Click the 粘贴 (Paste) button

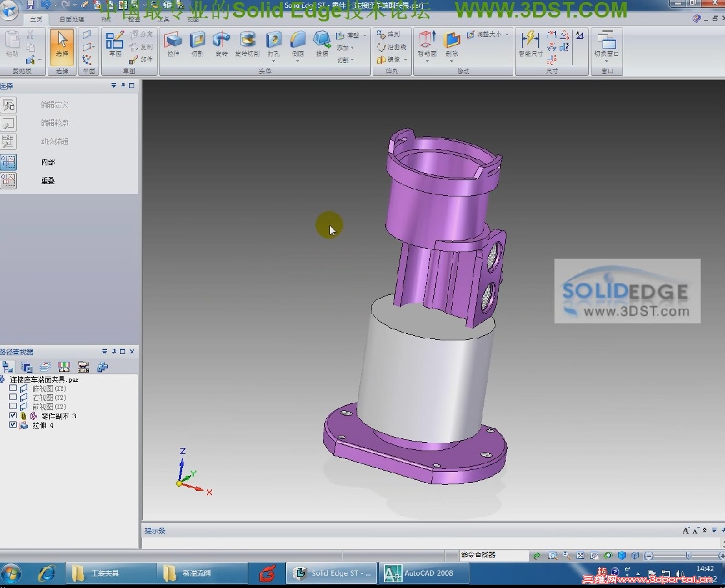[x=12, y=44]
